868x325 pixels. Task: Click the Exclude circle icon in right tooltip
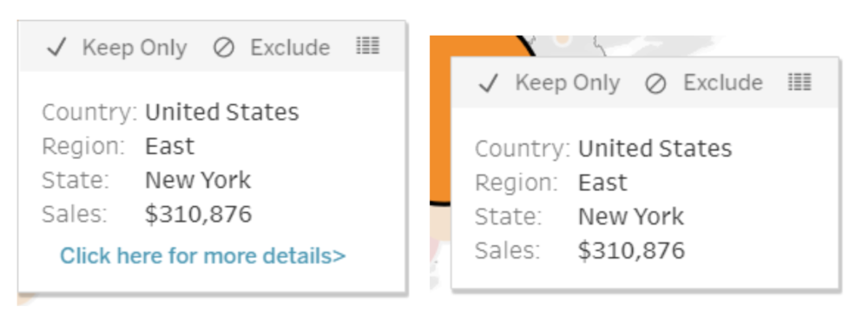pyautogui.click(x=656, y=83)
